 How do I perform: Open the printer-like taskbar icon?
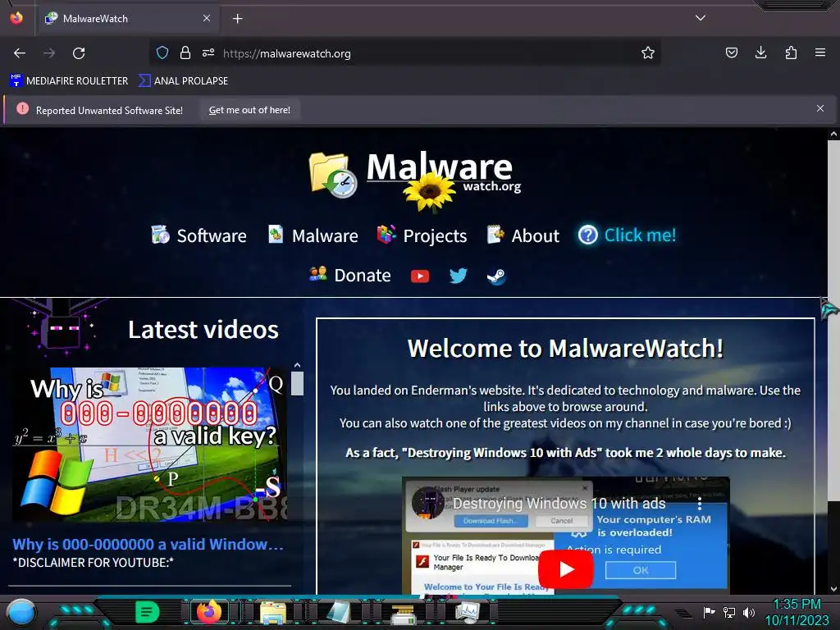coord(403,614)
